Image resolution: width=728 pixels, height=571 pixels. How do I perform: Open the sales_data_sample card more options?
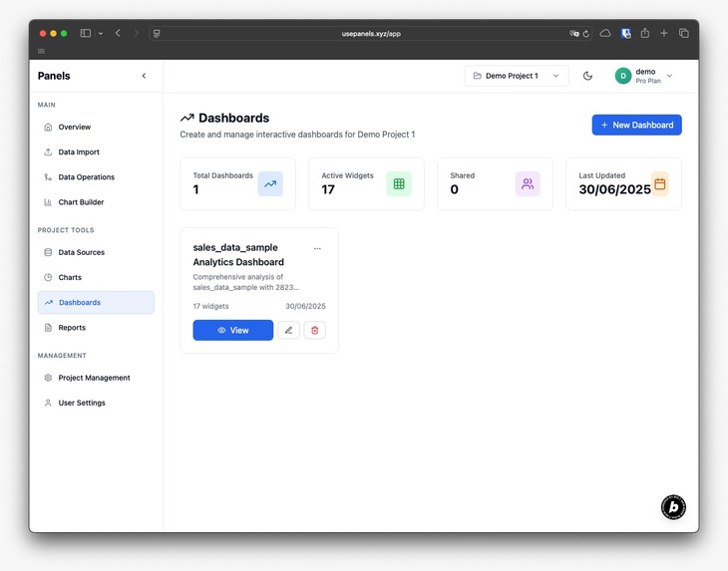[317, 248]
